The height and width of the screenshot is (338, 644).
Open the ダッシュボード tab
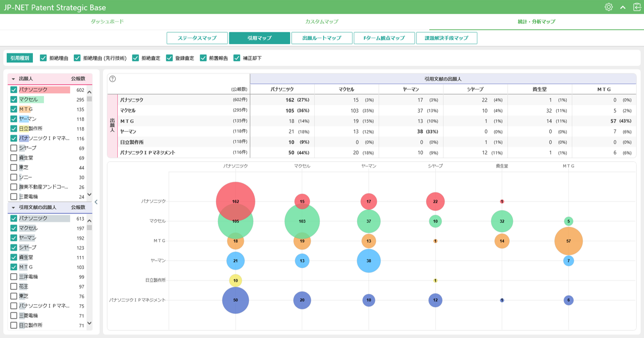pos(107,21)
